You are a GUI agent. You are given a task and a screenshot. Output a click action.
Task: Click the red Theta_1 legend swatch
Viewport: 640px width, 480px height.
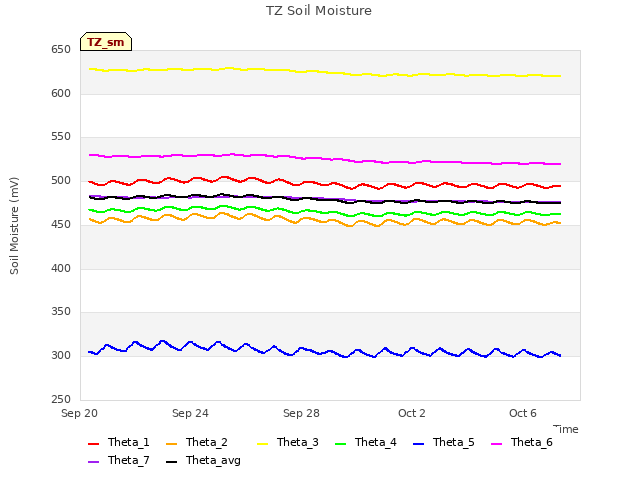pos(93,444)
